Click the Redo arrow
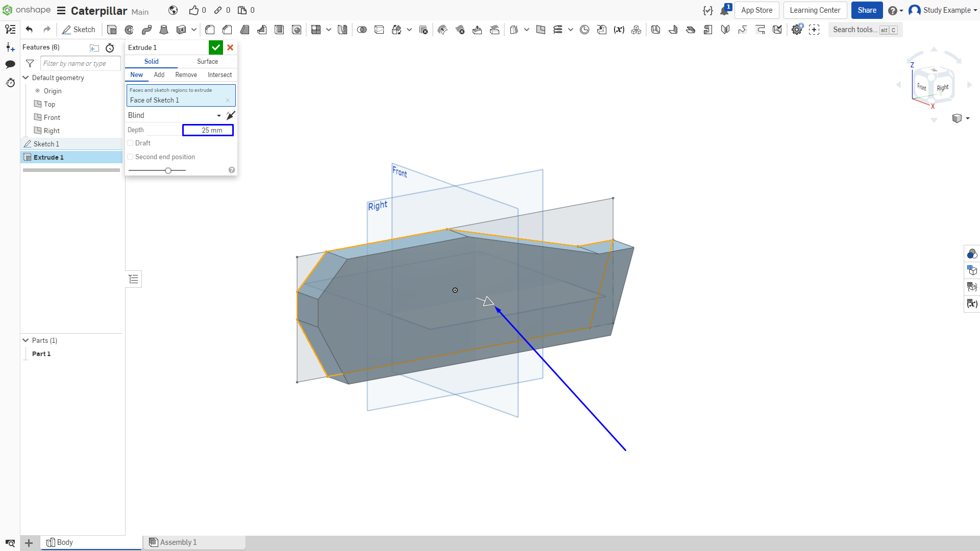The image size is (980, 551). 47,30
